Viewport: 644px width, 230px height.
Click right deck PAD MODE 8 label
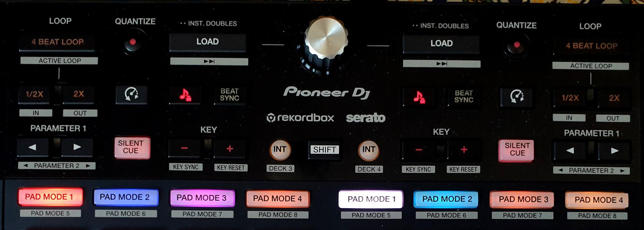[x=597, y=216]
